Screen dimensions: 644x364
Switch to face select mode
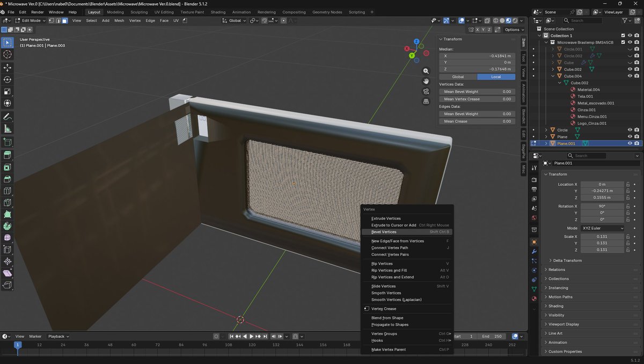point(64,20)
